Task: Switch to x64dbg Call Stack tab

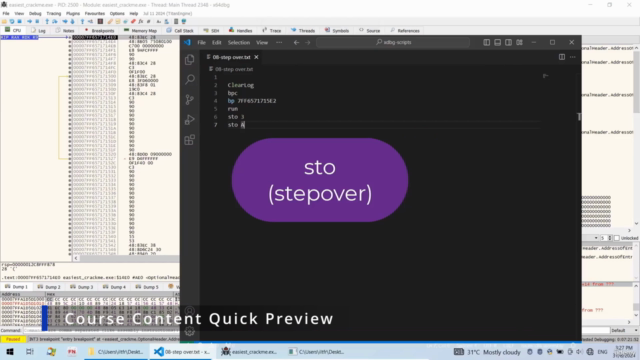Action: point(180,31)
